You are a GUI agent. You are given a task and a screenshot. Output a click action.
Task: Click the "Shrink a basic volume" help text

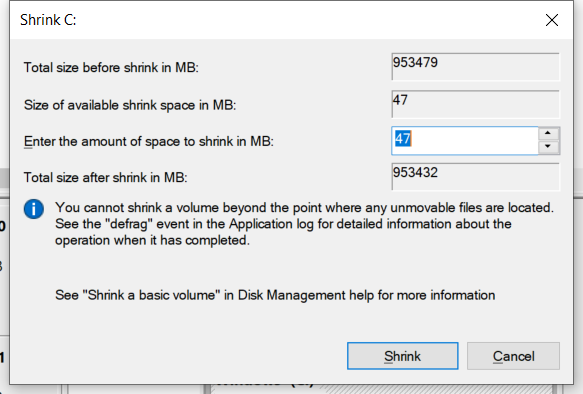(x=275, y=295)
